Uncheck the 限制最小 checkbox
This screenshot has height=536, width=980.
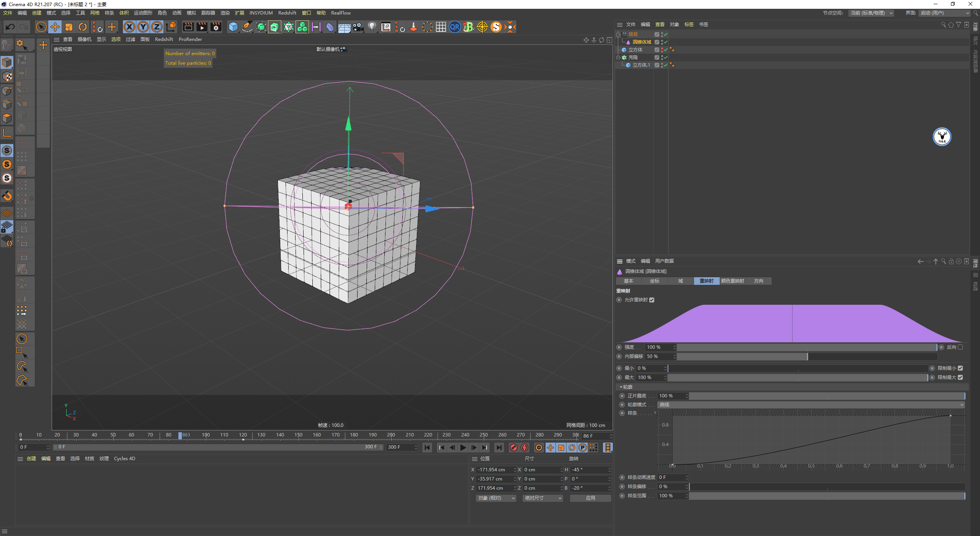[x=960, y=368]
